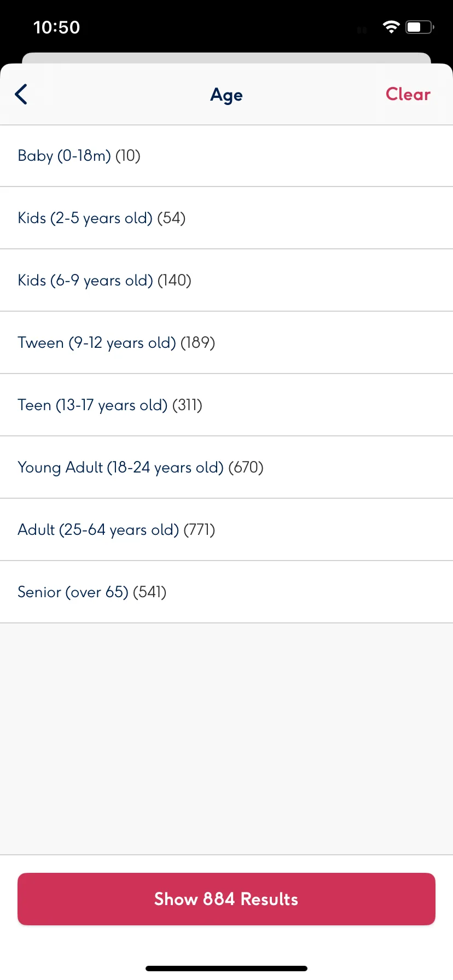Tap the (771) count beside Adult
This screenshot has height=980, width=453.
[x=199, y=530]
